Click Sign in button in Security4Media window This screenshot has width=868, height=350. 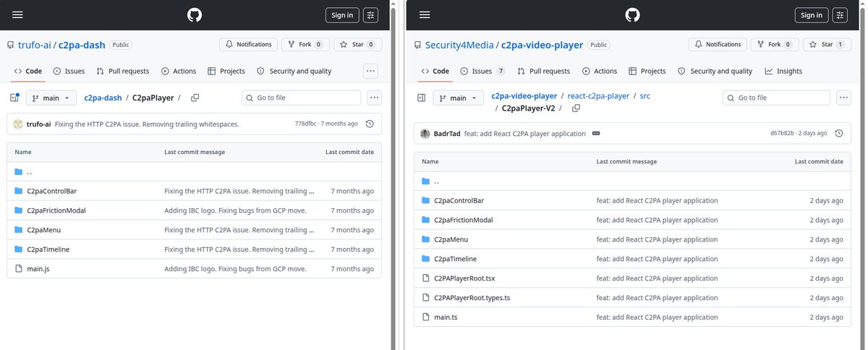[x=812, y=15]
